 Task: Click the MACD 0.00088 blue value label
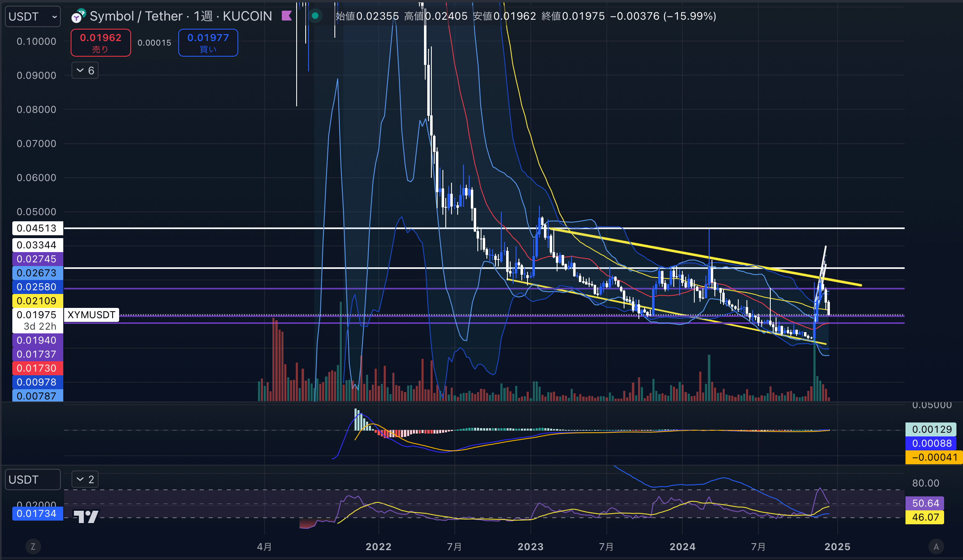[x=931, y=443]
